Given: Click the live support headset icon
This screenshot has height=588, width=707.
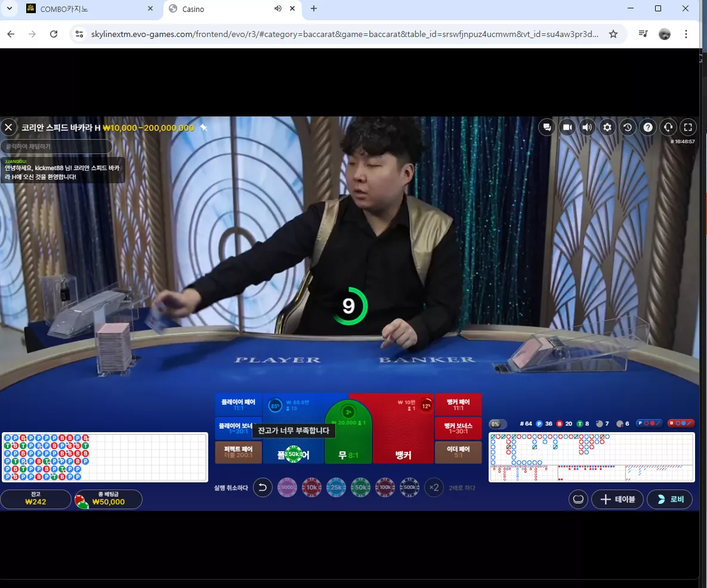Looking at the screenshot, I should coord(668,127).
